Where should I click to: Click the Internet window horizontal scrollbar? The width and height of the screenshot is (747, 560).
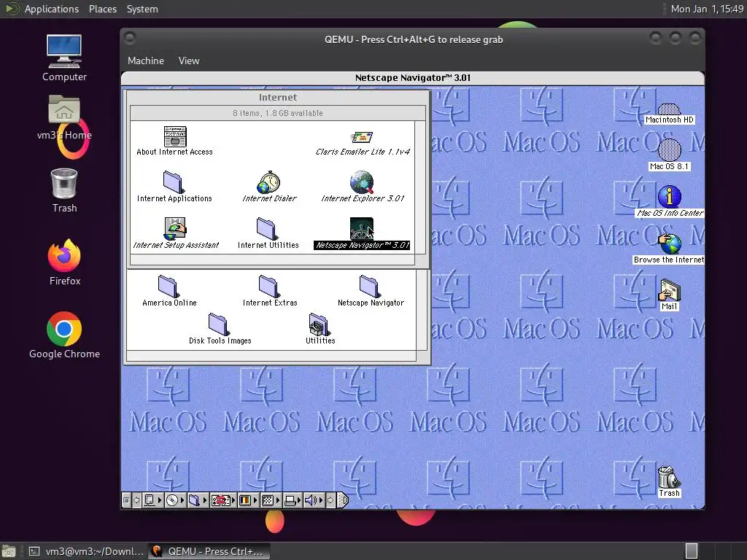click(x=273, y=260)
